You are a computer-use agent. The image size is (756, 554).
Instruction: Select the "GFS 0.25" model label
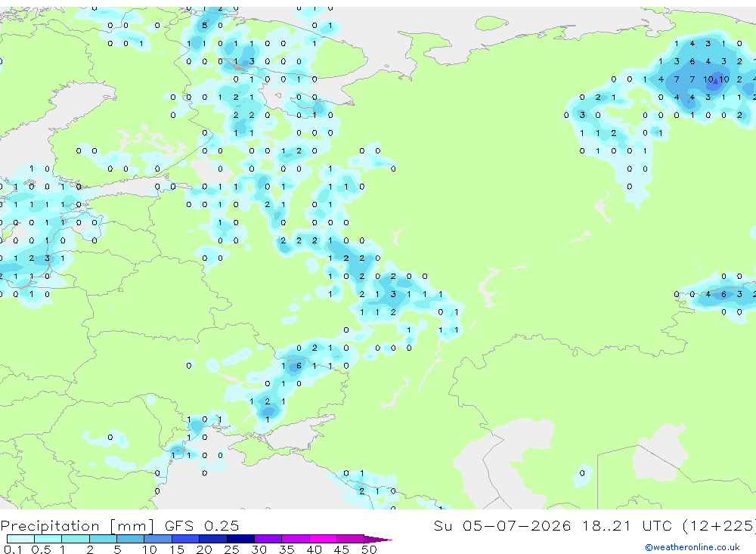click(202, 525)
